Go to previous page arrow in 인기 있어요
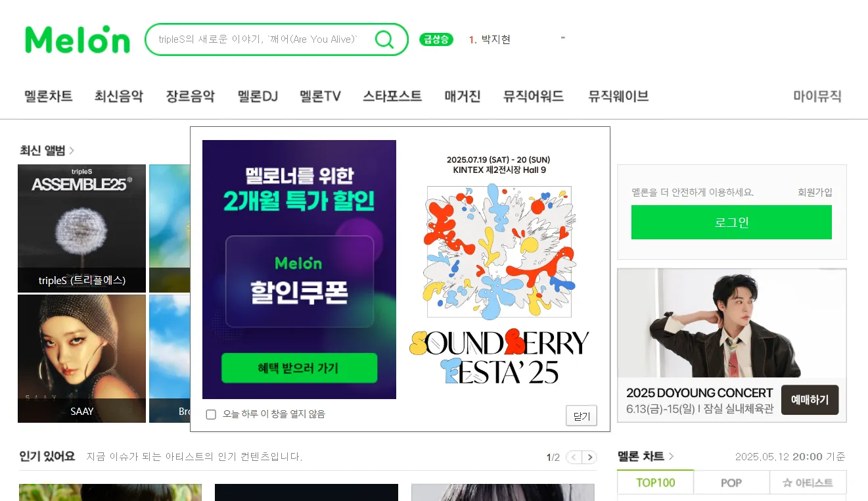Viewport: 868px width, 501px height. 574,458
